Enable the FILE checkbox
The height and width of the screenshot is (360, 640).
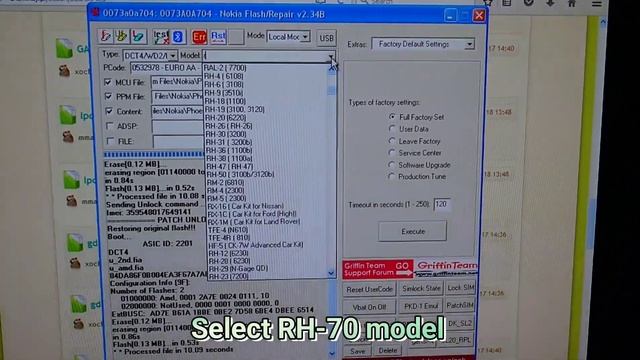click(110, 141)
